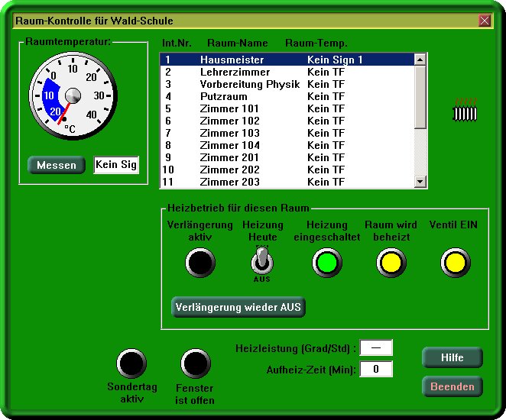Click the Verlängerung aktiv indicator lamp
Screen dimensions: 506x420
tap(199, 263)
